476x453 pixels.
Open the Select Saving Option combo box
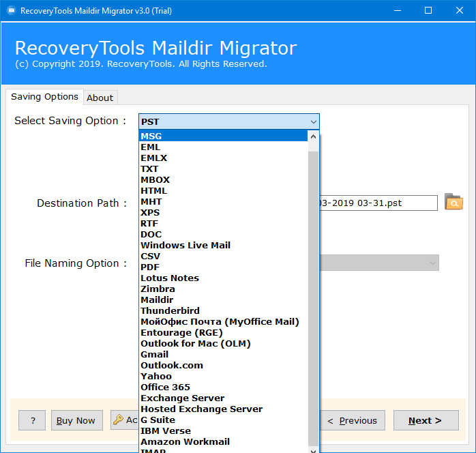pos(229,121)
